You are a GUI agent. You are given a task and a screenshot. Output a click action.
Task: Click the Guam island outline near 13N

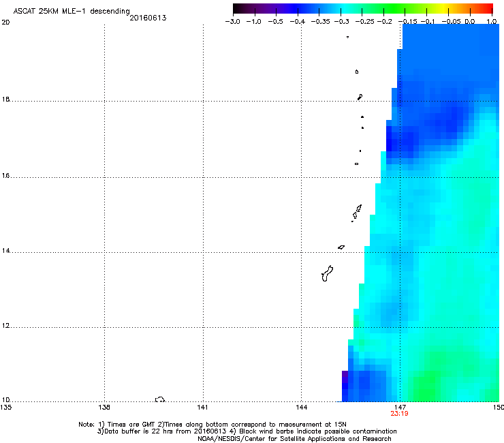[327, 273]
